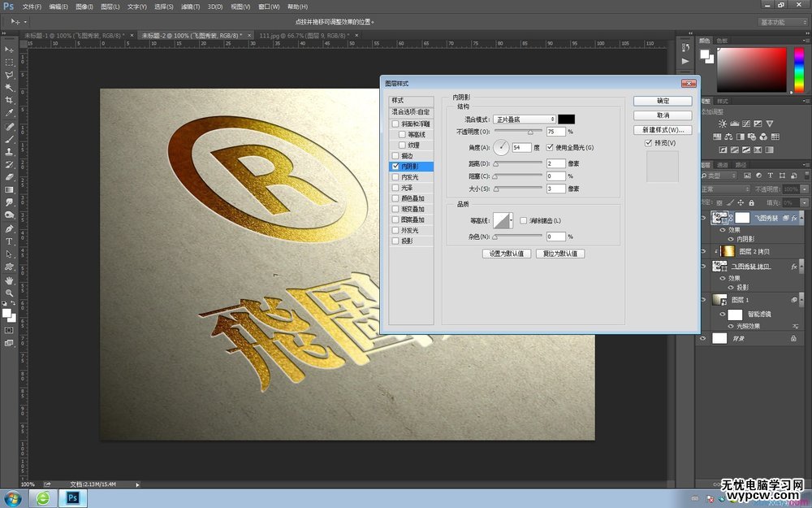Select the Eyedropper tool
The height and width of the screenshot is (508, 812).
coord(10,113)
